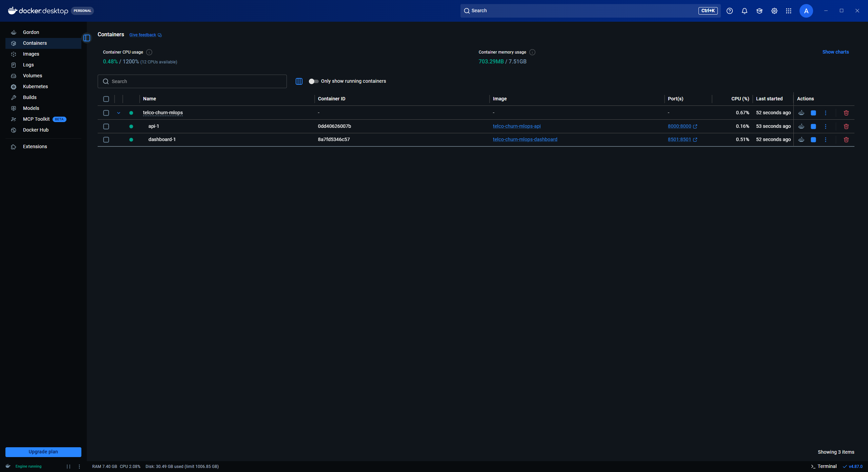Open the Models section
This screenshot has height=472, width=868.
pyautogui.click(x=43, y=108)
